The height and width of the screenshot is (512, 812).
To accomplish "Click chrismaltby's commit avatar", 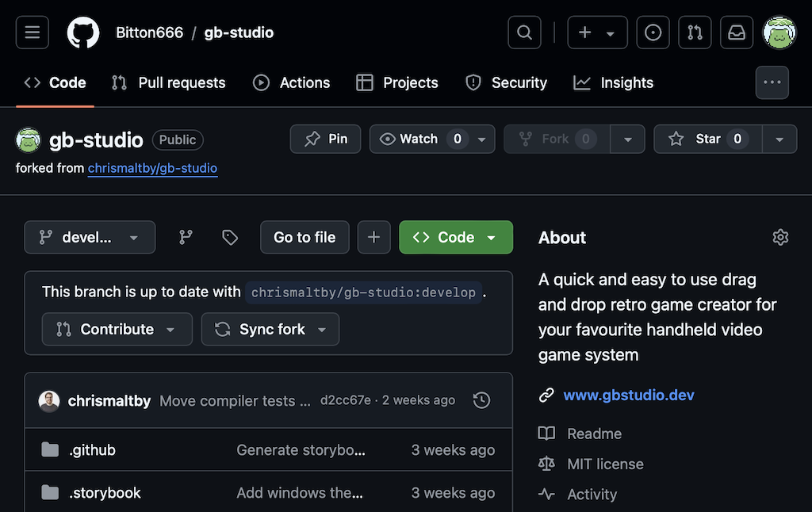I will [x=49, y=401].
